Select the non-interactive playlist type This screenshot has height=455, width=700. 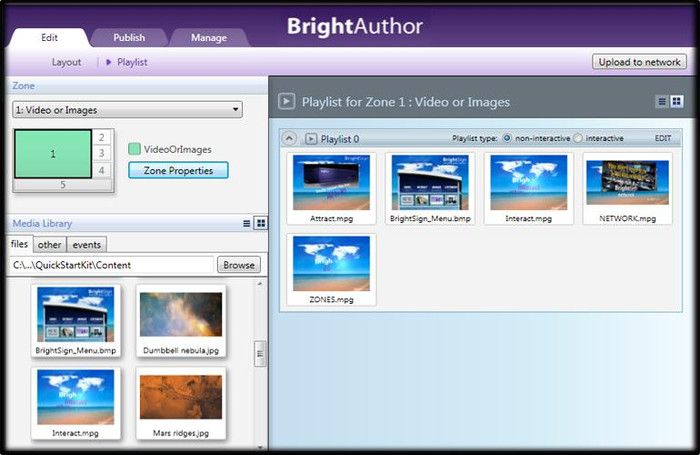[x=507, y=138]
